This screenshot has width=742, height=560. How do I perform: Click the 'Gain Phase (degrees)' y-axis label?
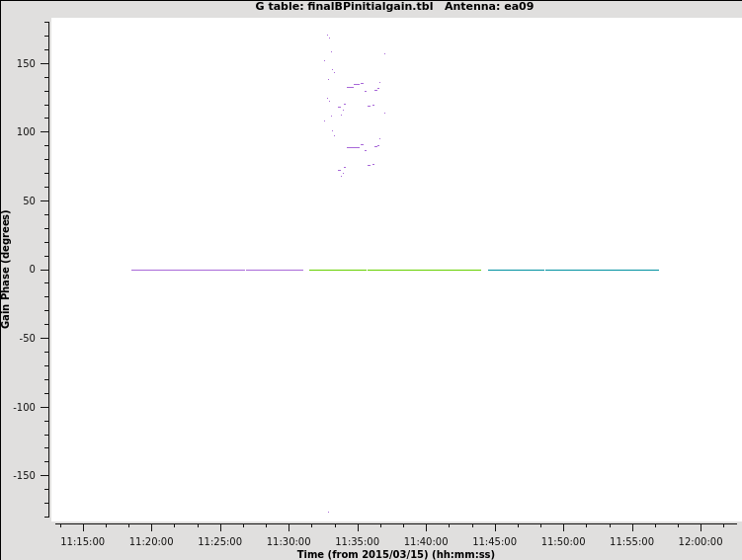pos(7,269)
